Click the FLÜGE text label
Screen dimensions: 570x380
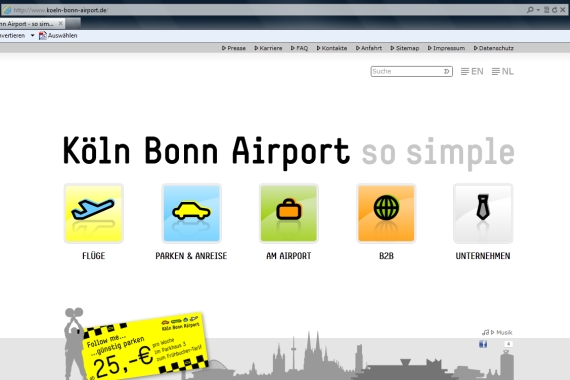(94, 256)
